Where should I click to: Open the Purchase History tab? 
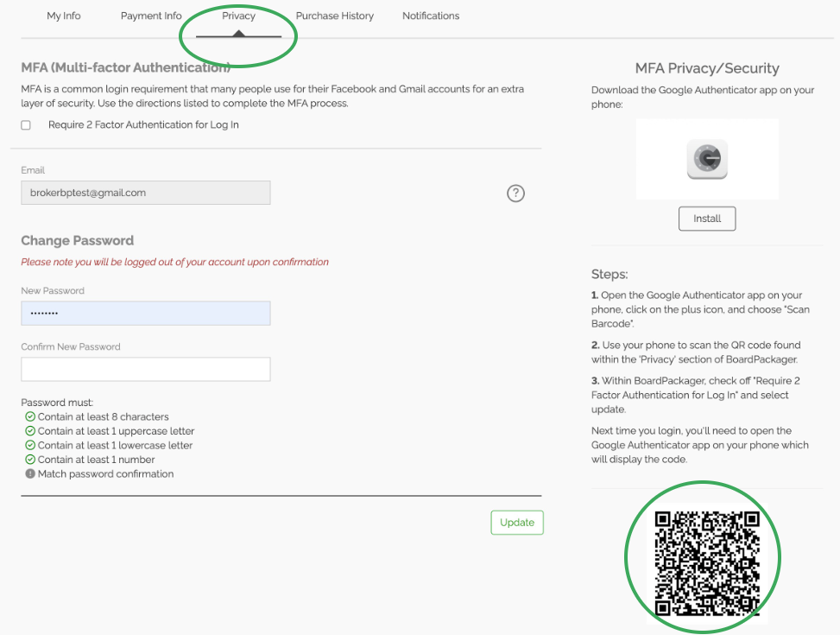pyautogui.click(x=335, y=16)
